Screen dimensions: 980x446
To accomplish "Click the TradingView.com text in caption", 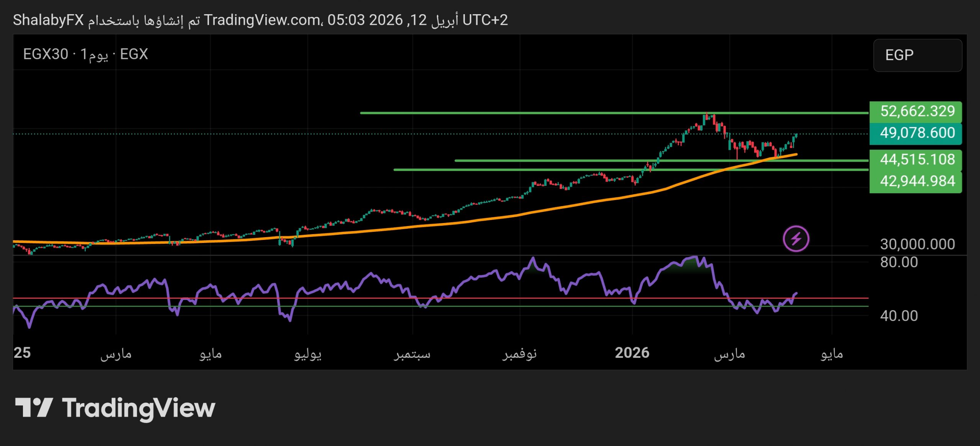I will coord(262,20).
